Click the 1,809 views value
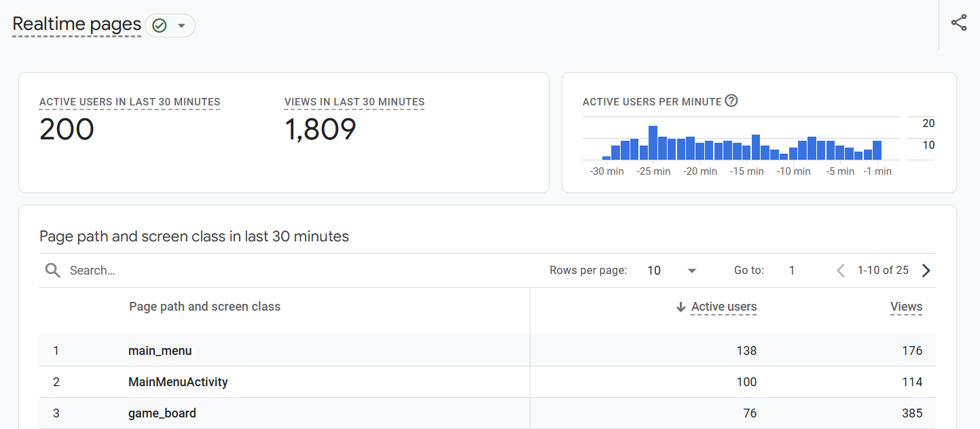The height and width of the screenshot is (429, 980). tap(321, 129)
